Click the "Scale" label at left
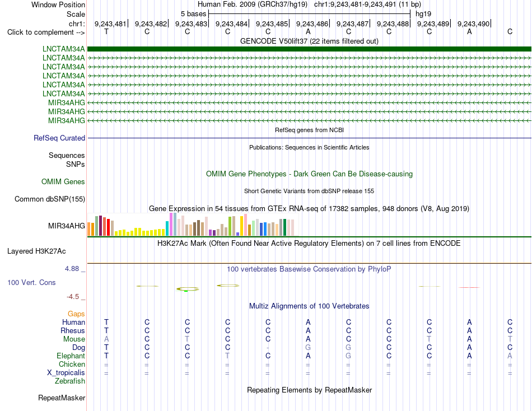 pyautogui.click(x=76, y=14)
